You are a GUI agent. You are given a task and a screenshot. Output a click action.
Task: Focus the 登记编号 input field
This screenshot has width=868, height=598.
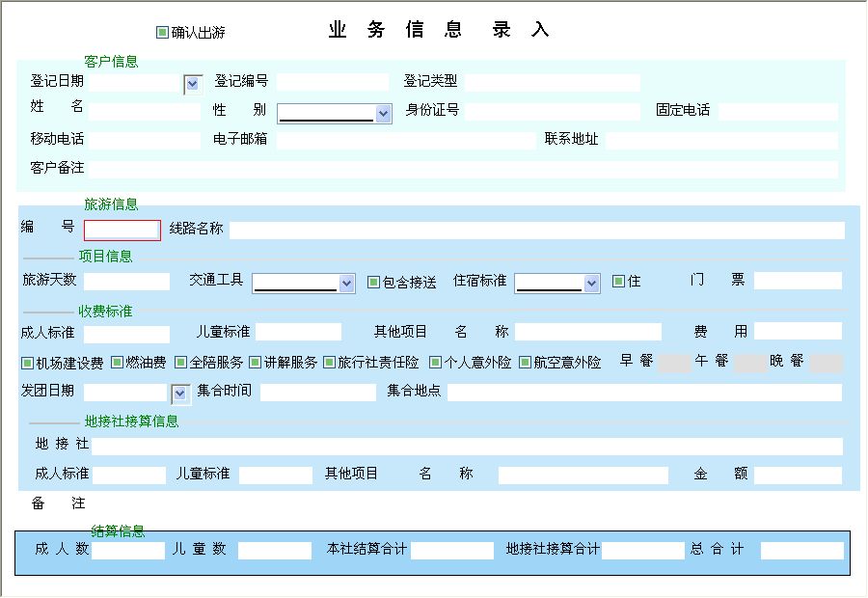[333, 83]
